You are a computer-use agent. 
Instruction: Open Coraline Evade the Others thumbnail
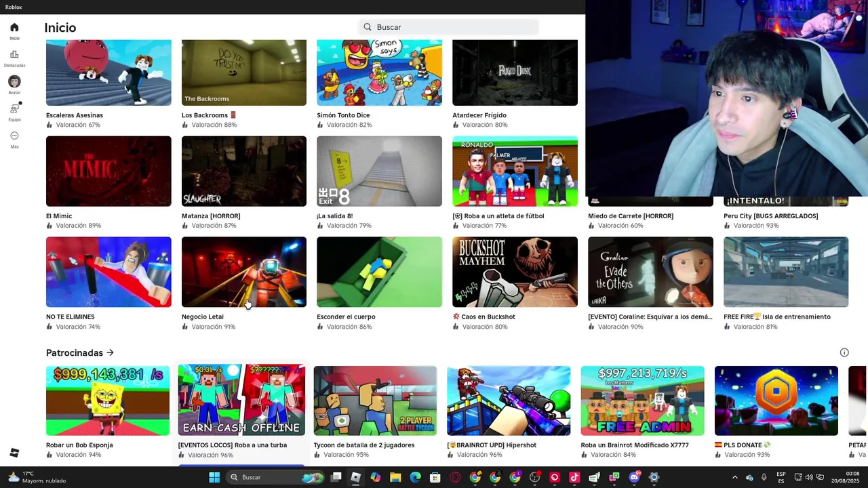click(651, 272)
